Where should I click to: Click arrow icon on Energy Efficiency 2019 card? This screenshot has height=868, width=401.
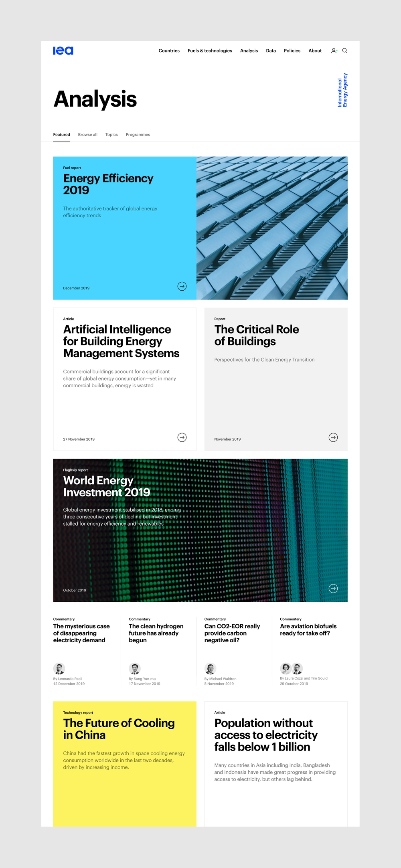(x=182, y=286)
